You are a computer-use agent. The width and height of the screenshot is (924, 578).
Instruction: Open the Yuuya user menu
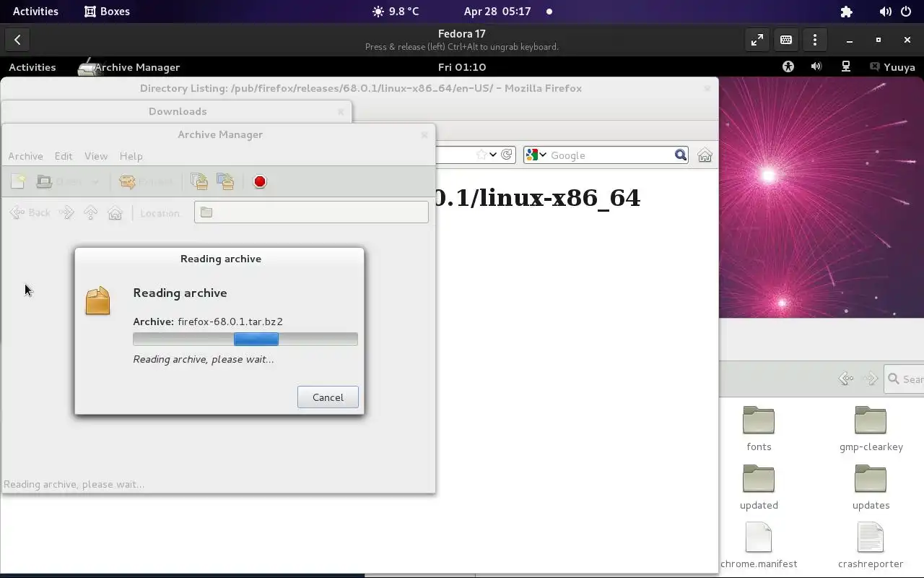892,67
